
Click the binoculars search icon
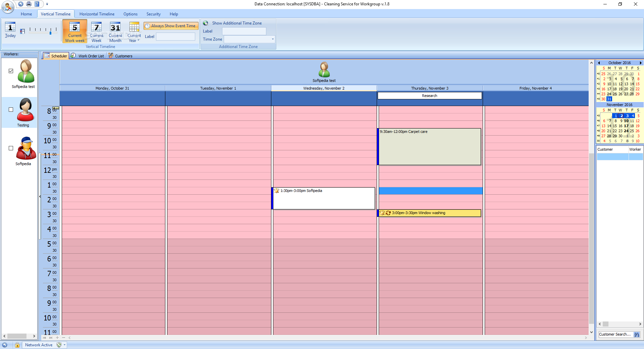(x=637, y=335)
